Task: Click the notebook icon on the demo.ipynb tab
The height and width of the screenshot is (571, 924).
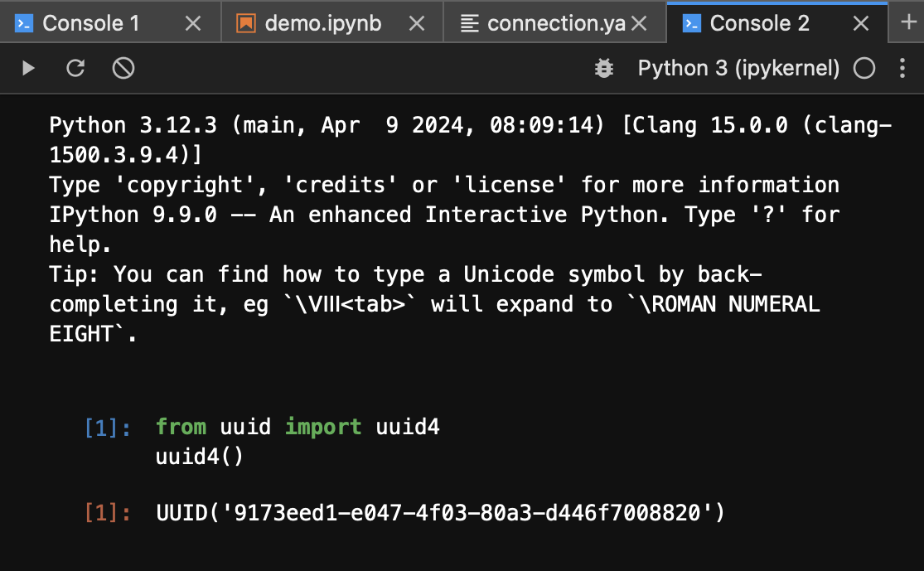Action: pyautogui.click(x=246, y=22)
